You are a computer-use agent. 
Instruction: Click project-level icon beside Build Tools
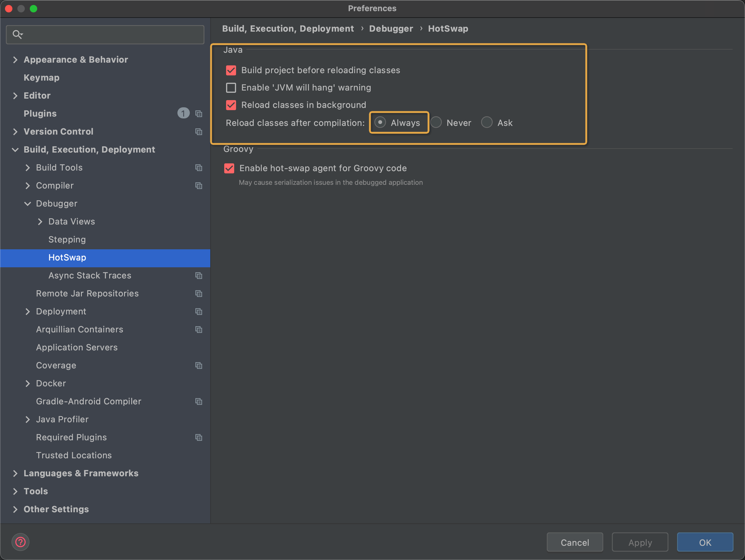pyautogui.click(x=199, y=168)
